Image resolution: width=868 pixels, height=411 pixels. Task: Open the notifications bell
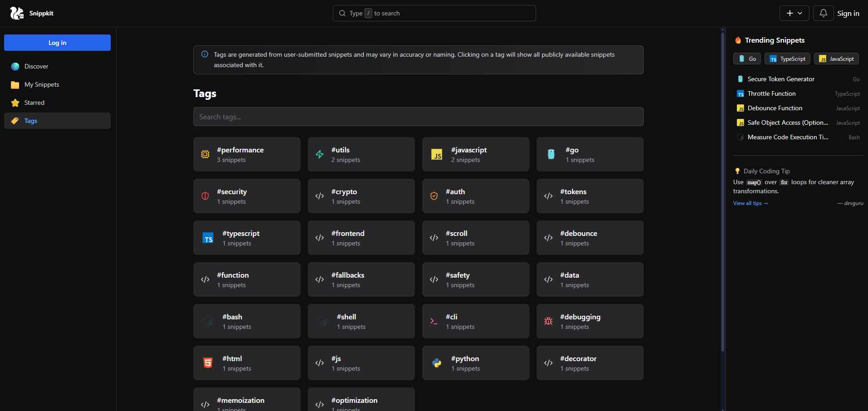[823, 13]
